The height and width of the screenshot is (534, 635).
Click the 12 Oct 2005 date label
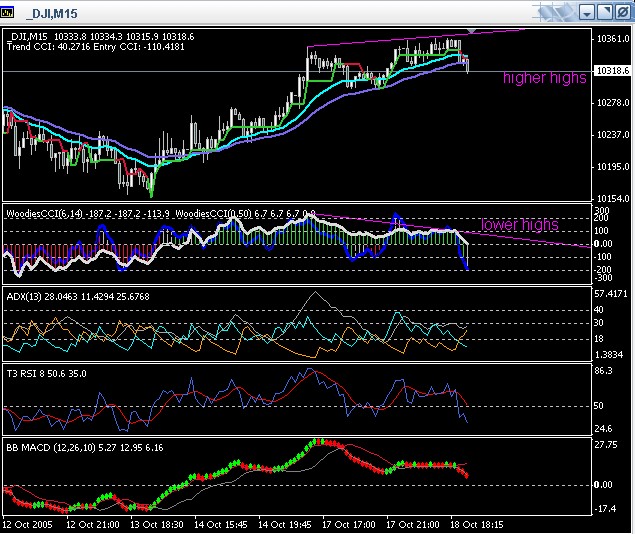pyautogui.click(x=28, y=525)
